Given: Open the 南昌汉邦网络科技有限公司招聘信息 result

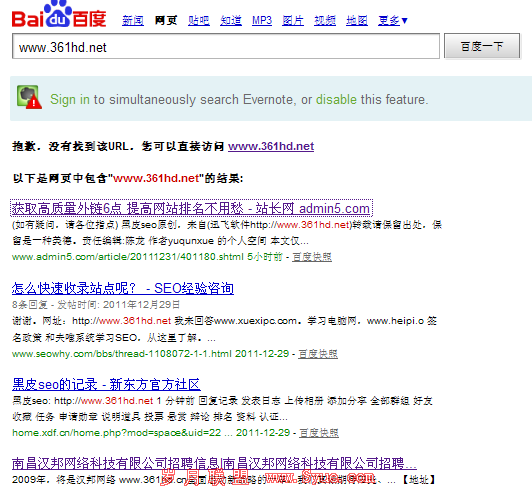Looking at the screenshot, I should point(214,463).
